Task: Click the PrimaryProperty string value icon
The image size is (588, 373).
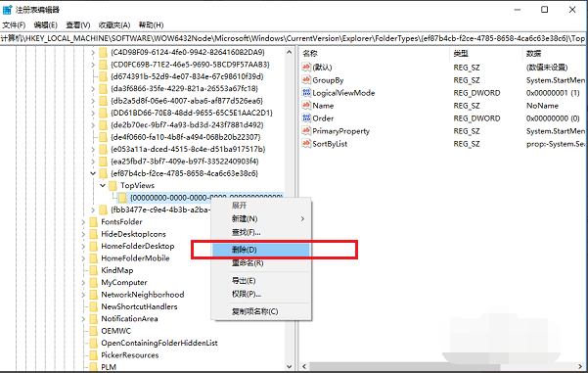Action: (306, 131)
